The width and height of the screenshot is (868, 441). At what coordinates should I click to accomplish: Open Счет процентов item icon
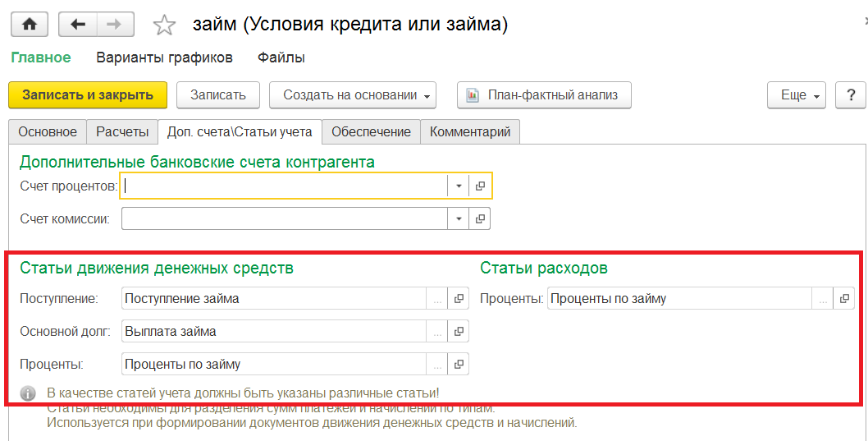[x=480, y=186]
